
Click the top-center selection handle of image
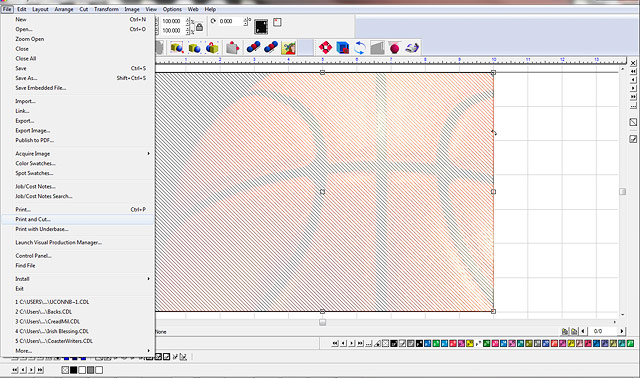pos(322,72)
